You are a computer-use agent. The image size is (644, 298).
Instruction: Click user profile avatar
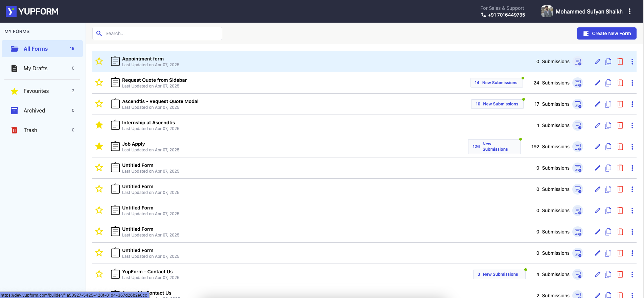pos(547,11)
